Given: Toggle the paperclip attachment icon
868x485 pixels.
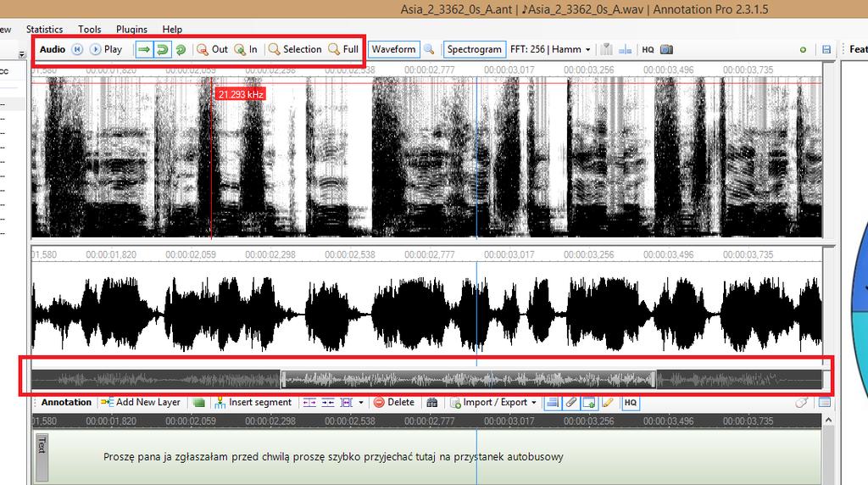Looking at the screenshot, I should point(570,403).
